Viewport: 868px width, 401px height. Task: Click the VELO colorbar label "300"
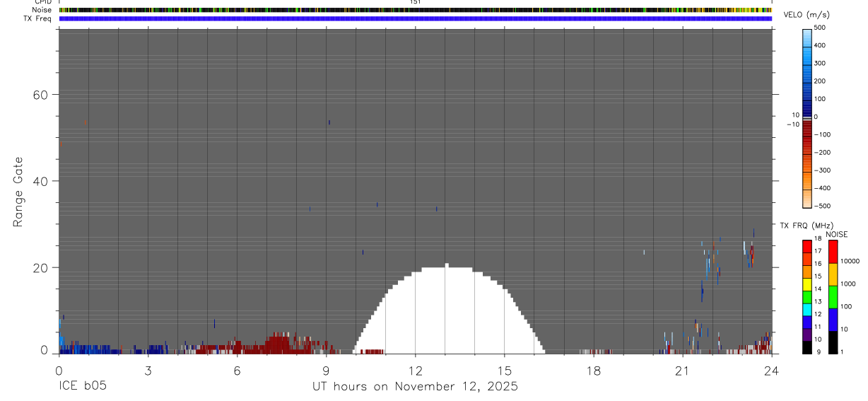[x=820, y=63]
